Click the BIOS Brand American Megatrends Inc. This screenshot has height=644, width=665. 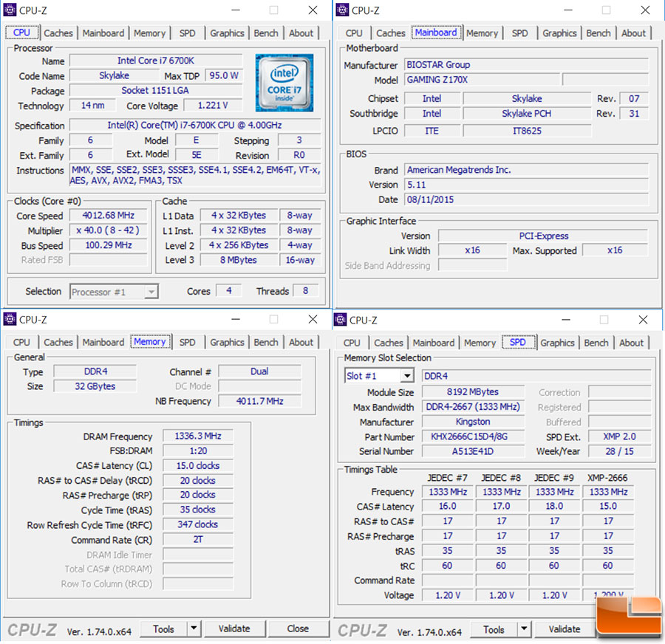pyautogui.click(x=526, y=170)
